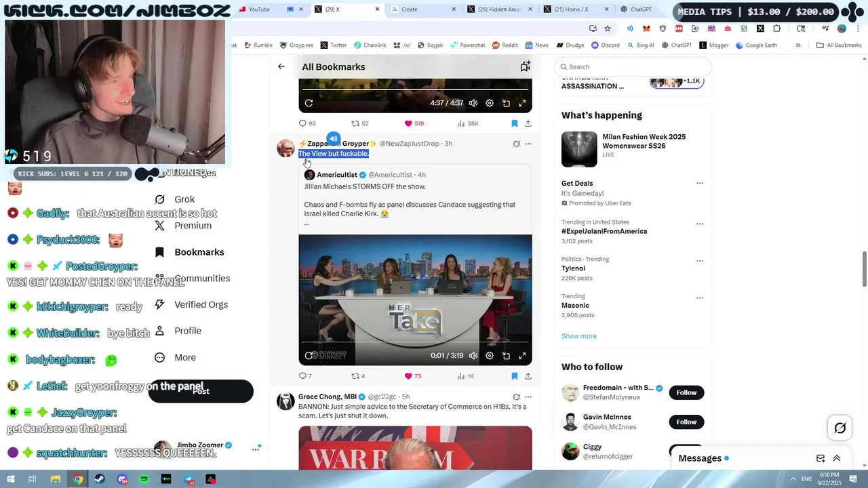
Task: Open the Windows Start menu
Action: tap(10, 479)
